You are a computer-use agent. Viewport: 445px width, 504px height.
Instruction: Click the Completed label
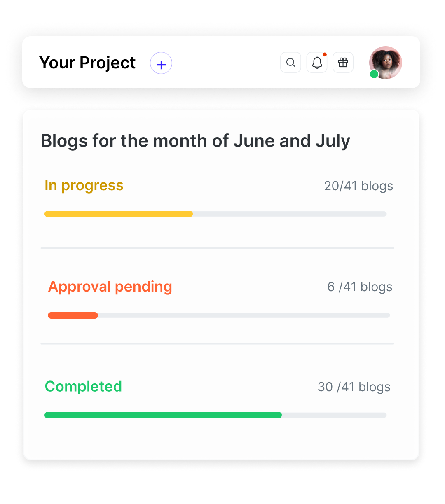(83, 386)
